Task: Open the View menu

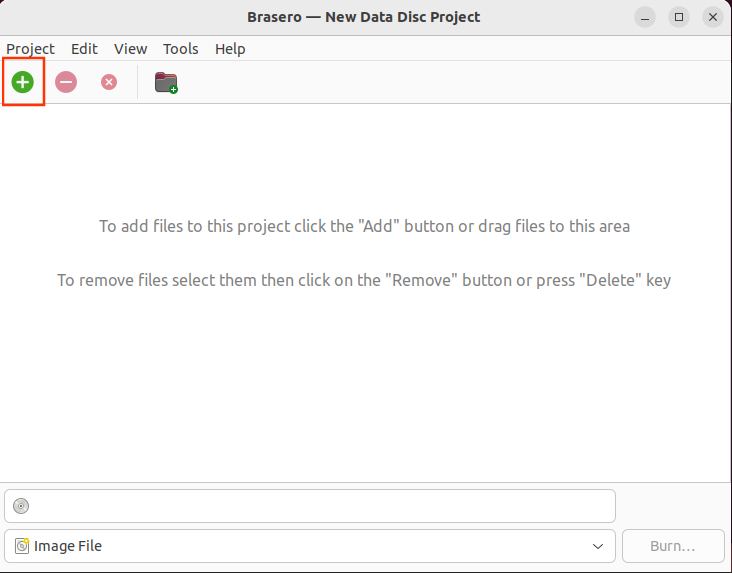Action: click(x=130, y=49)
